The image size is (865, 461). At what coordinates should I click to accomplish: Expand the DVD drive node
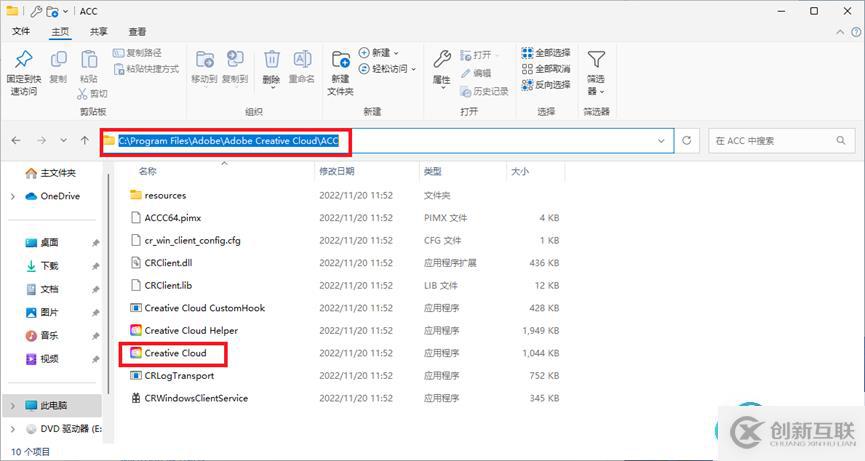(13, 428)
